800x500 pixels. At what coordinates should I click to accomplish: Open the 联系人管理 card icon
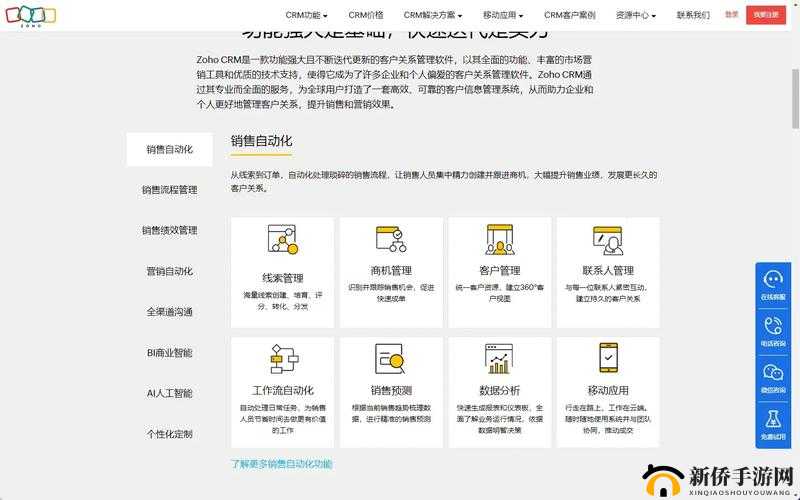pos(608,240)
